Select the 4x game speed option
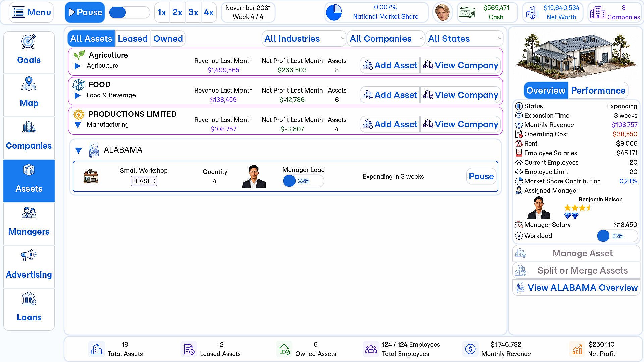 pyautogui.click(x=209, y=12)
